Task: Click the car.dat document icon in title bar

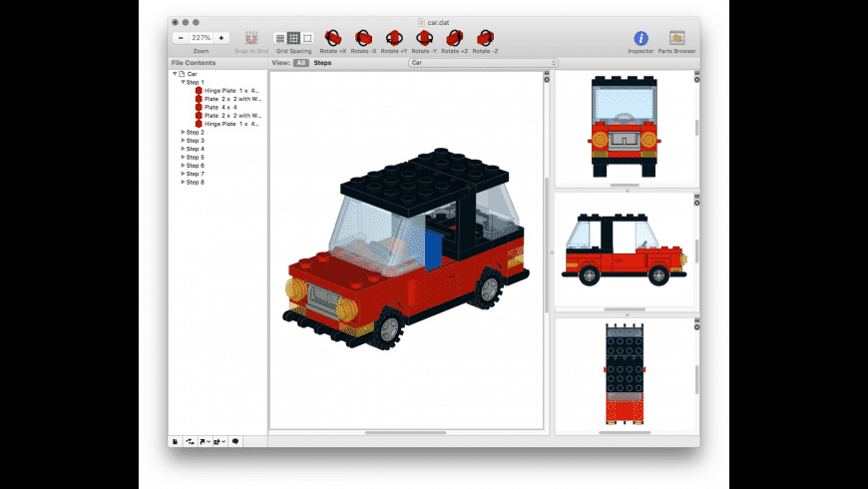Action: coord(421,23)
